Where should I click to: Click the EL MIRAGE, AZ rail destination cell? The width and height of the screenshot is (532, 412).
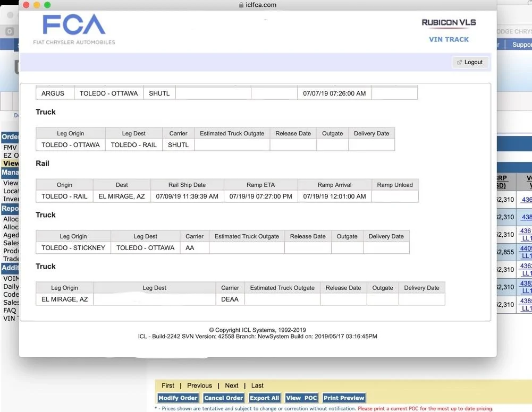[122, 196]
